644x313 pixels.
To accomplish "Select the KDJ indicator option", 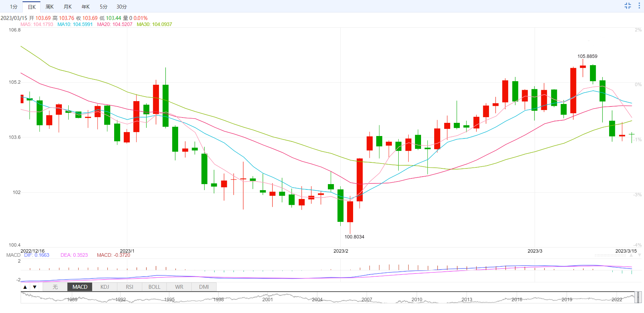I will click(105, 287).
